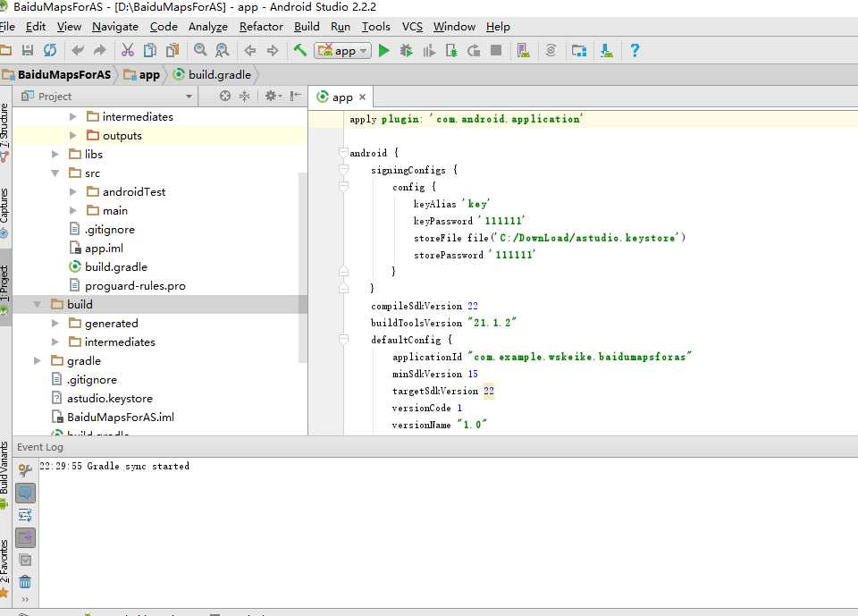Click the Project tree vertical scrollbar
Viewport: 858px width, 616px height.
coord(303,267)
